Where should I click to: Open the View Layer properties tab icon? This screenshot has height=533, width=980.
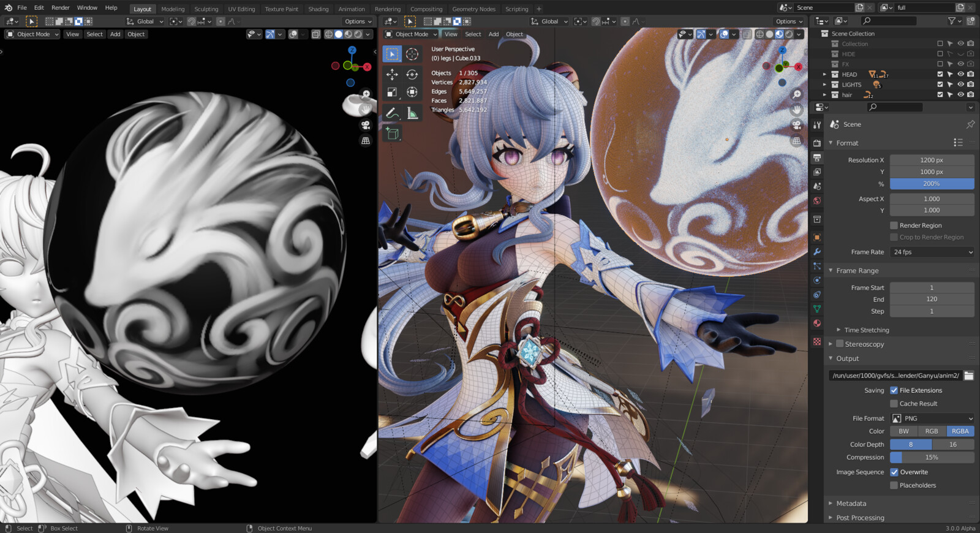(x=817, y=172)
